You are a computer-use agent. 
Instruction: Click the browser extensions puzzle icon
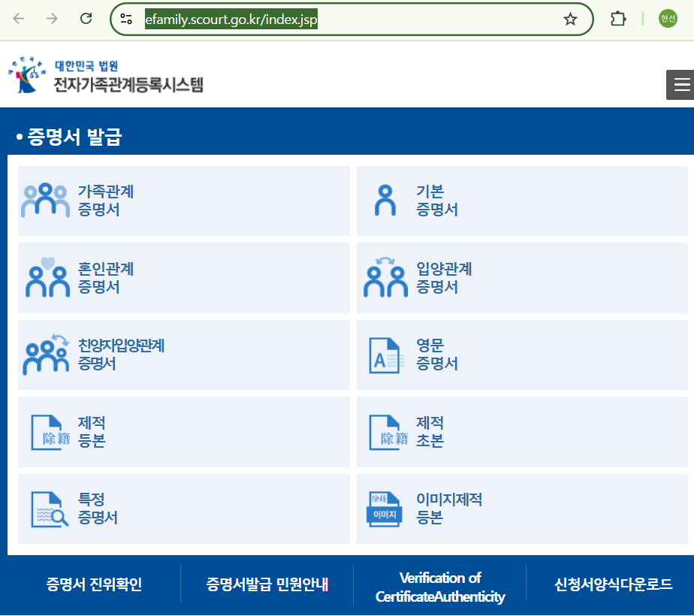617,19
